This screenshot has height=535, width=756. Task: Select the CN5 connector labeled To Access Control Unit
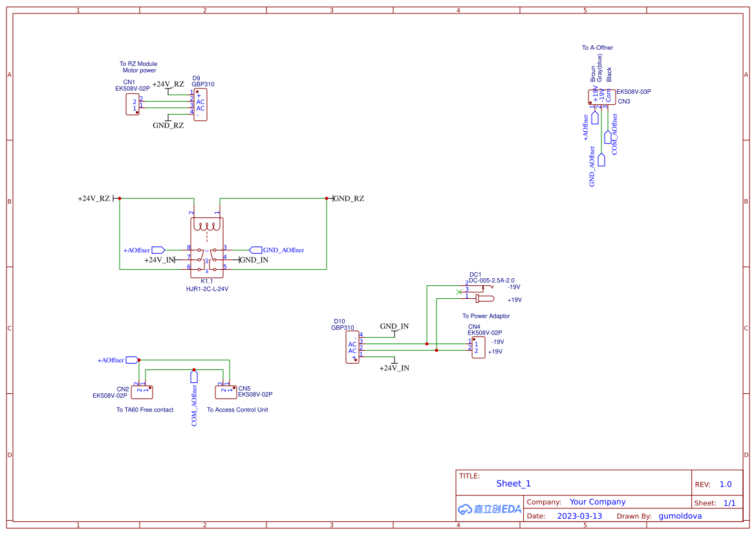pos(226,392)
